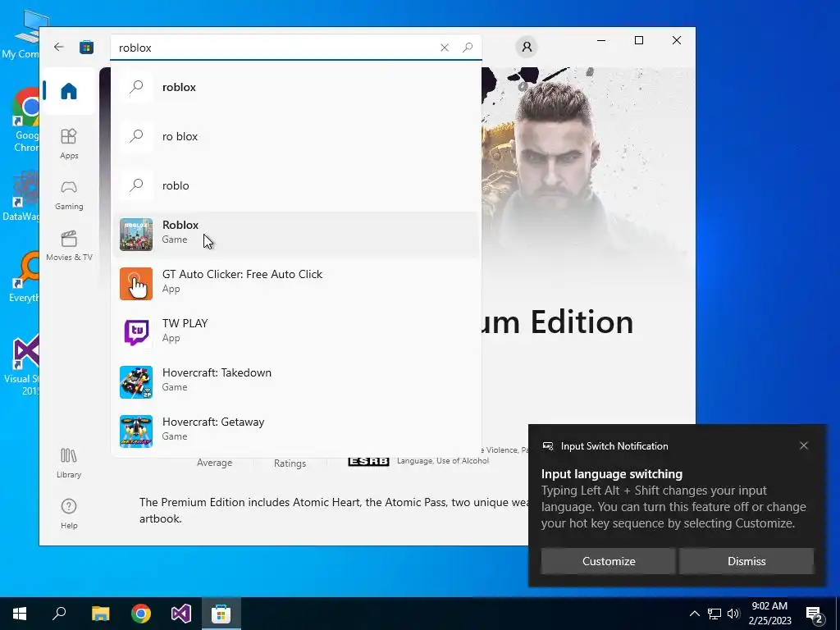Open Hovercraft: Getaway game result
The image size is (840, 630).
coord(295,431)
